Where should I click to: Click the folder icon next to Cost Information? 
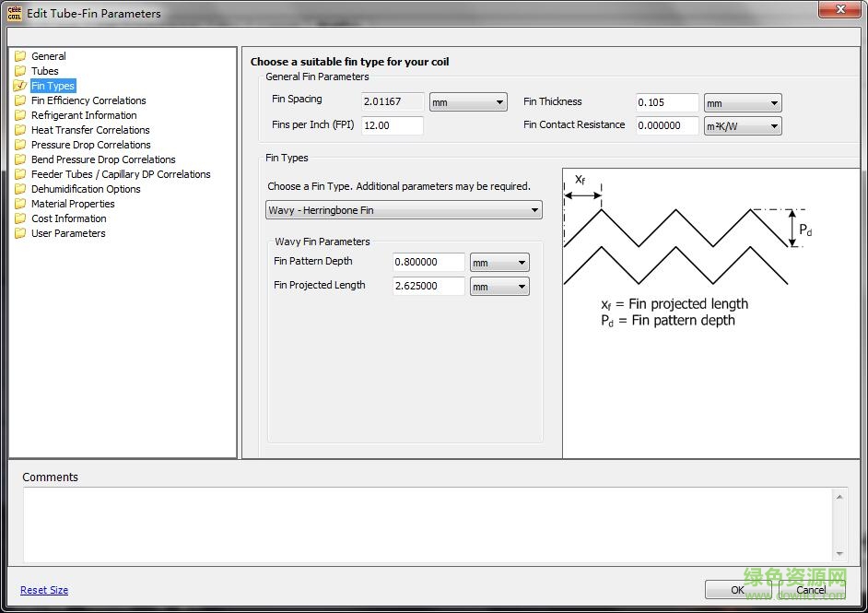pos(20,218)
